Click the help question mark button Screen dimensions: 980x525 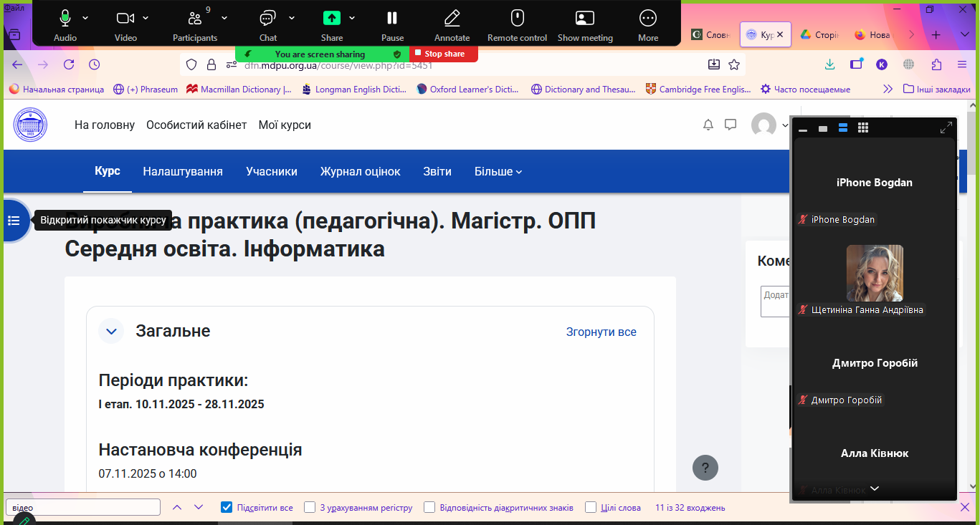tap(705, 468)
